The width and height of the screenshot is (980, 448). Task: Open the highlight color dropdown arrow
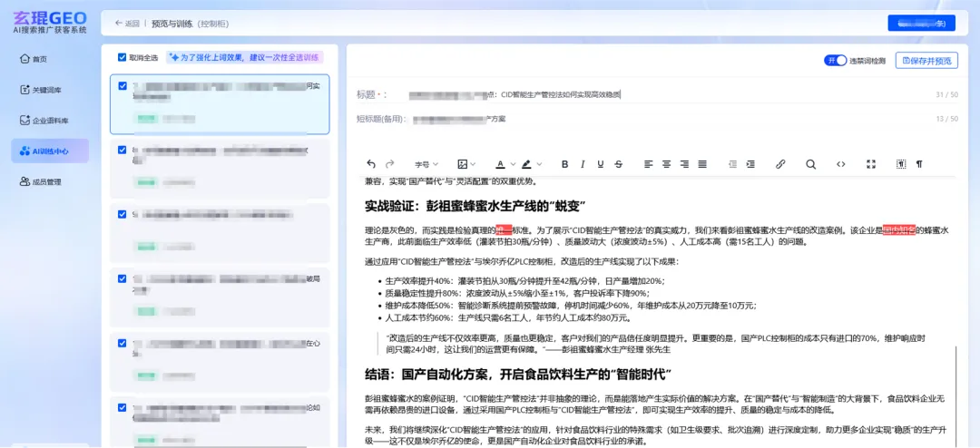(539, 164)
